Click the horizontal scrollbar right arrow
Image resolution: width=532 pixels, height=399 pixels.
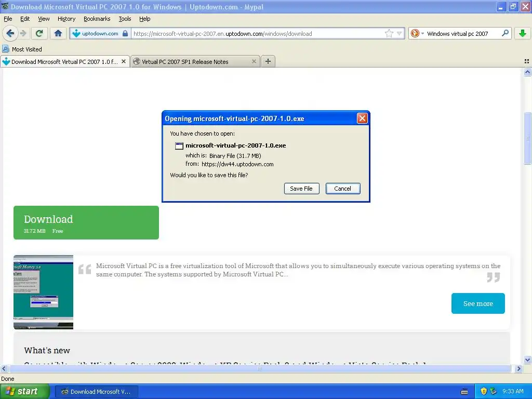click(518, 368)
